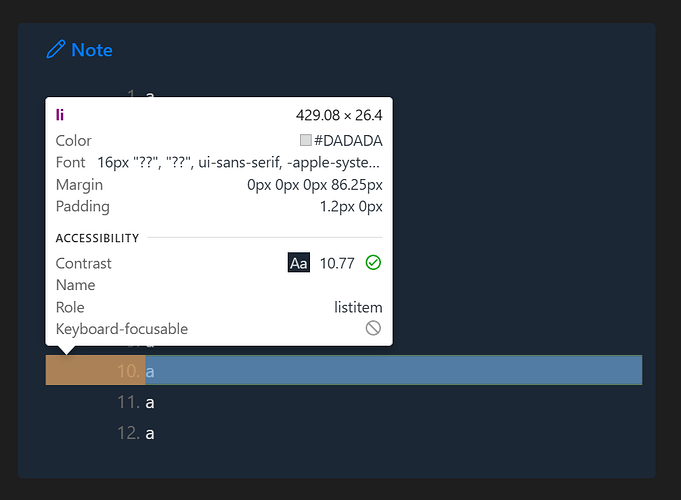Click the pencil icon beside Note
Image resolution: width=681 pixels, height=500 pixels.
point(56,50)
